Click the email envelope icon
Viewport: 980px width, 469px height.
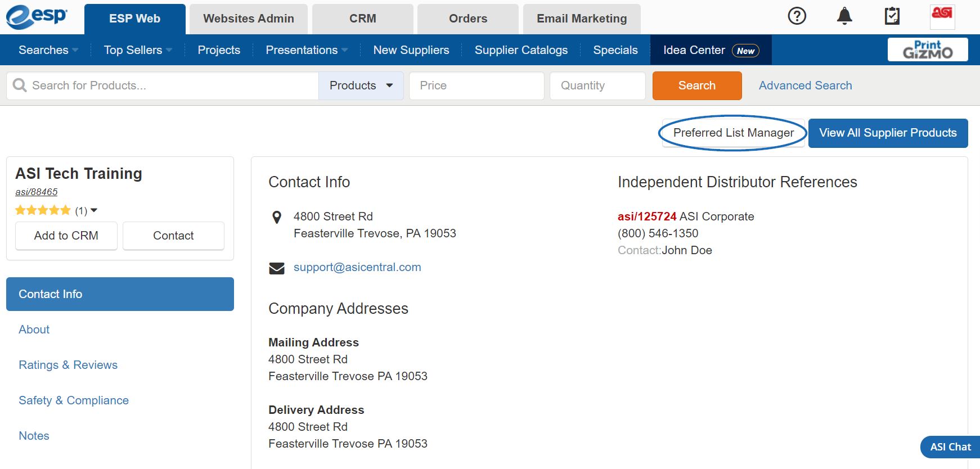277,268
